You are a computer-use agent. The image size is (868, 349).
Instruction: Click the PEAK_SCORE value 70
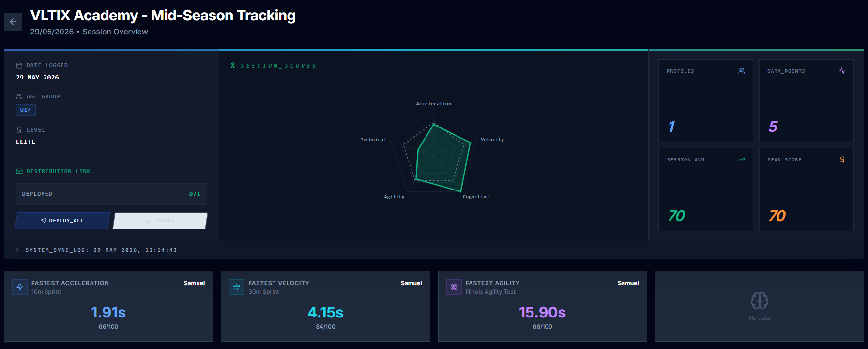pyautogui.click(x=777, y=216)
